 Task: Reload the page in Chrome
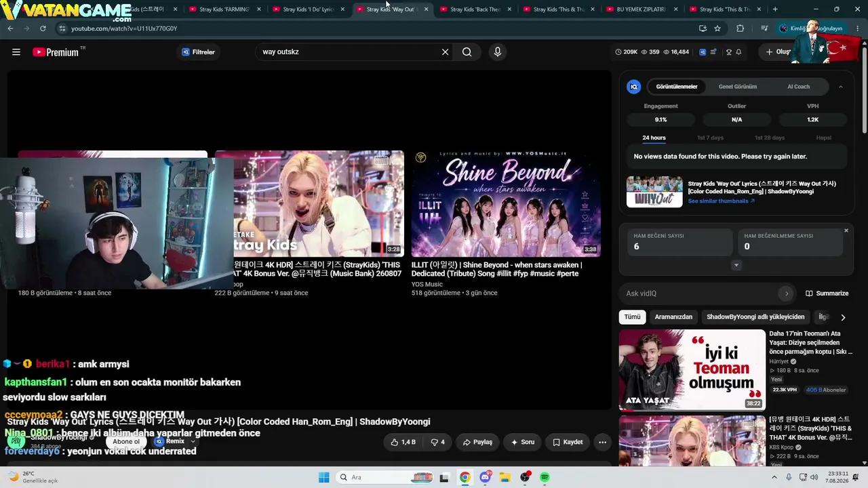pyautogui.click(x=43, y=28)
